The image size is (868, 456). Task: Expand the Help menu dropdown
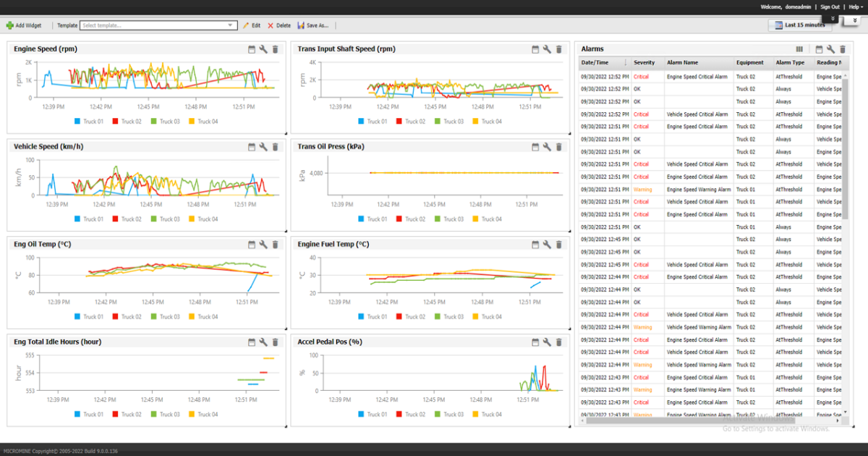pyautogui.click(x=856, y=7)
